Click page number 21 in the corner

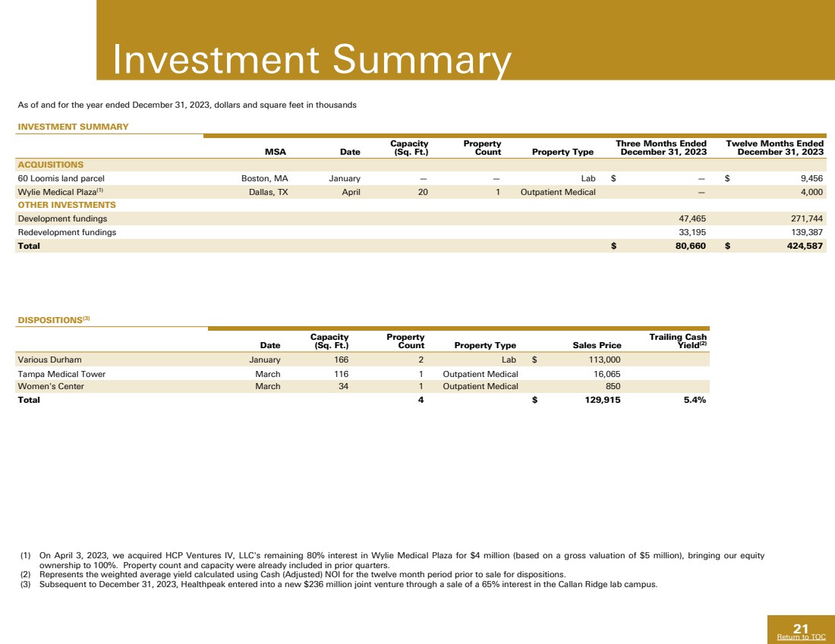click(x=801, y=628)
